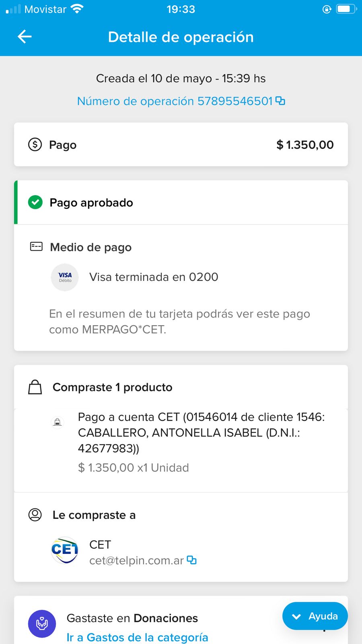This screenshot has width=362, height=644.
Task: Tap the CET seller logo
Action: pyautogui.click(x=65, y=550)
